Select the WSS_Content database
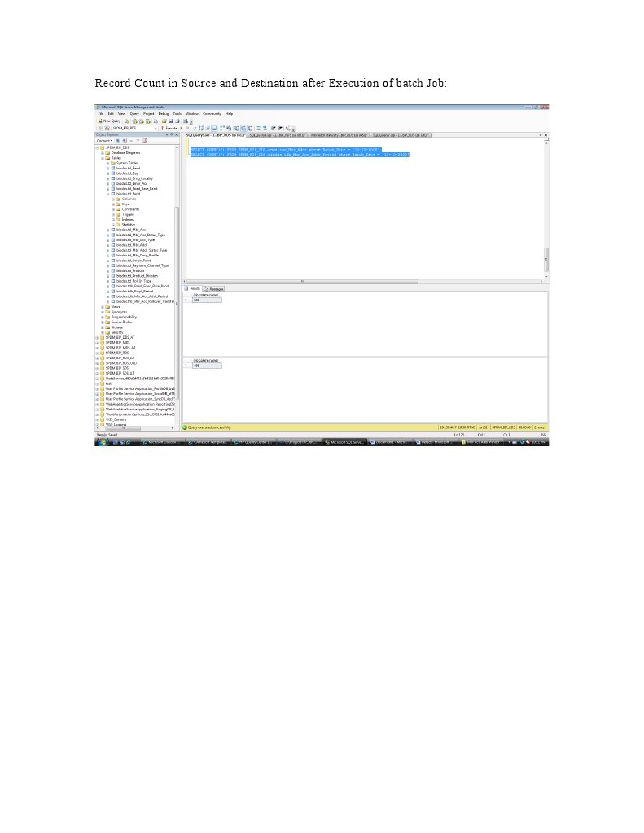 tap(116, 419)
